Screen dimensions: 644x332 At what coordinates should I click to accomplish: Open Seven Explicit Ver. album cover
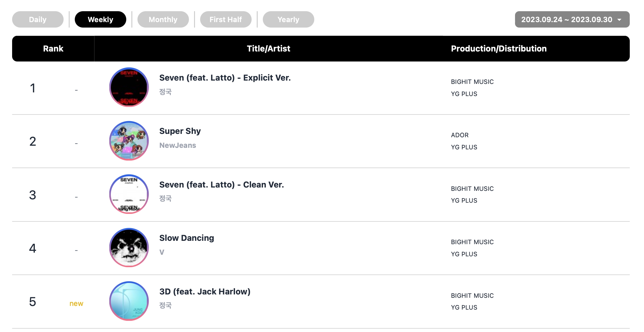[x=129, y=87]
